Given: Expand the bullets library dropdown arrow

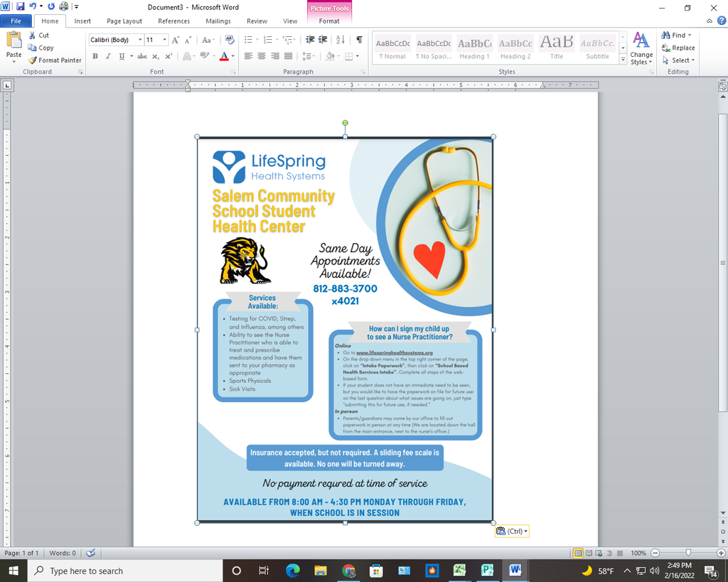Looking at the screenshot, I should click(x=256, y=40).
